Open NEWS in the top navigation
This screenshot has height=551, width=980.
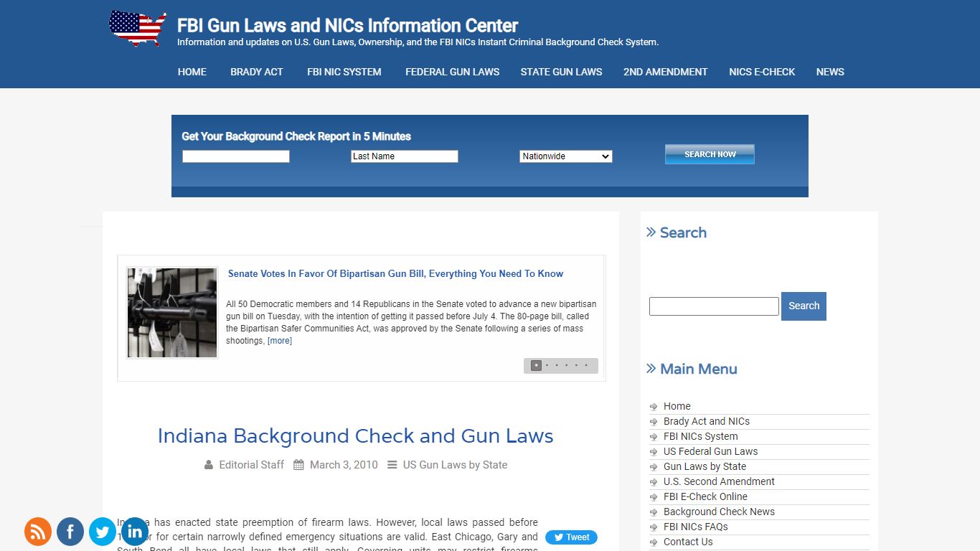point(830,72)
